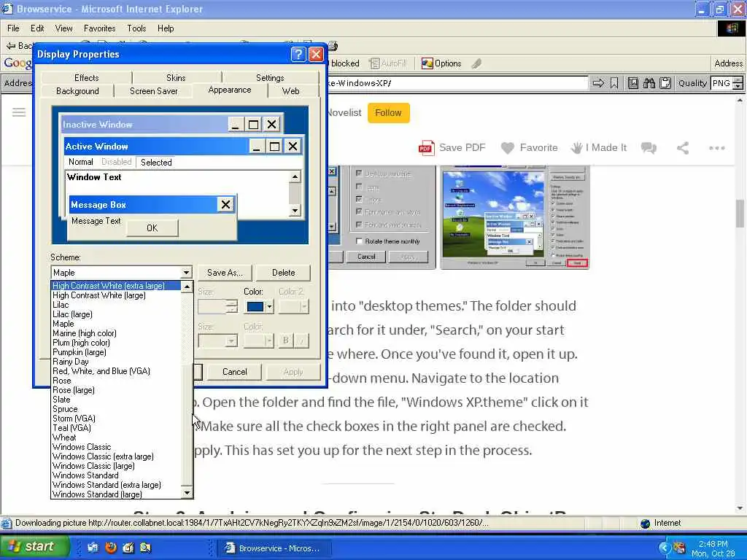Toggle the Rotate theme monthly checkbox
Image resolution: width=747 pixels, height=560 pixels.
359,241
